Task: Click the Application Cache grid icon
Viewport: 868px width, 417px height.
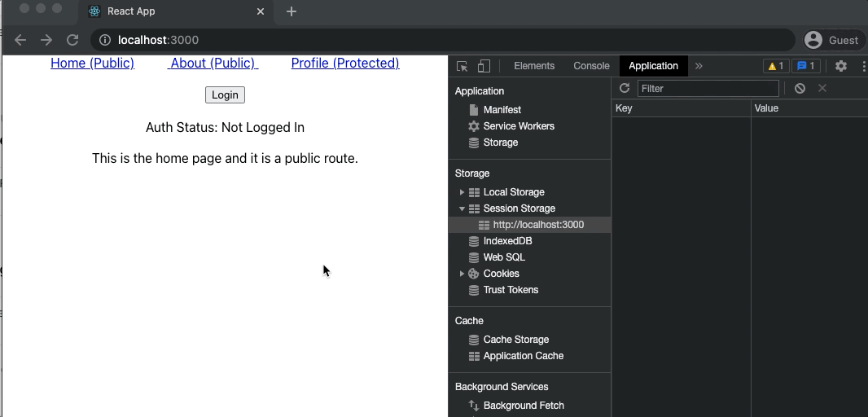Action: (474, 356)
